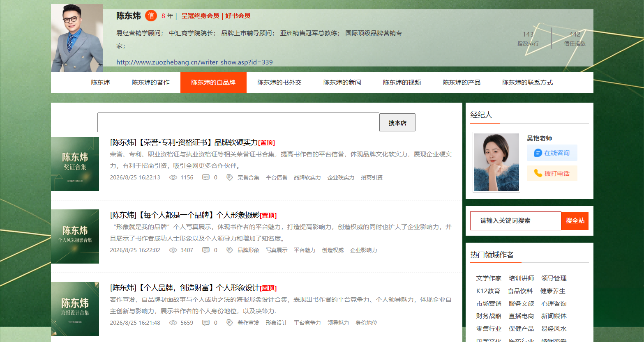Click the 创造权威 tag
The height and width of the screenshot is (342, 644).
click(x=333, y=250)
